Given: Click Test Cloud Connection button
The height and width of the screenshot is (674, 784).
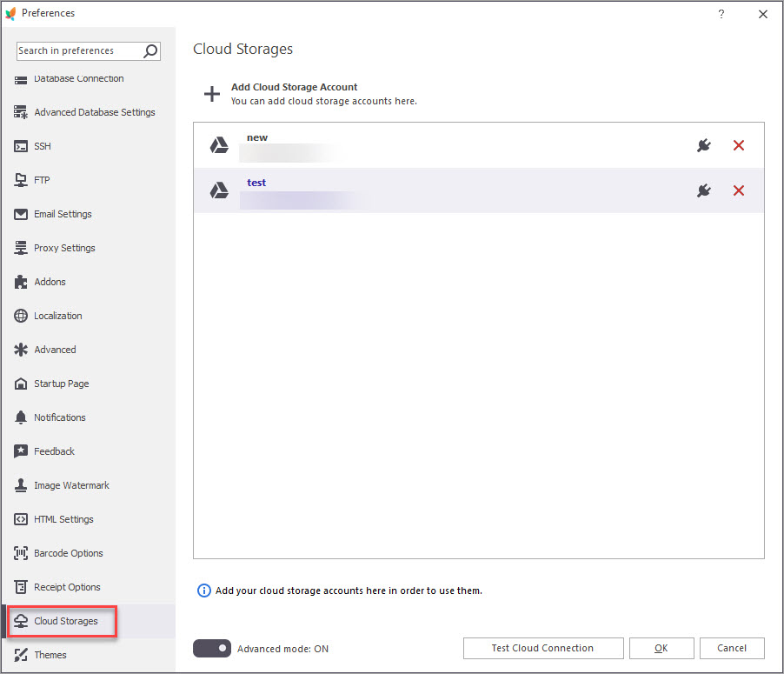Looking at the screenshot, I should tap(543, 648).
